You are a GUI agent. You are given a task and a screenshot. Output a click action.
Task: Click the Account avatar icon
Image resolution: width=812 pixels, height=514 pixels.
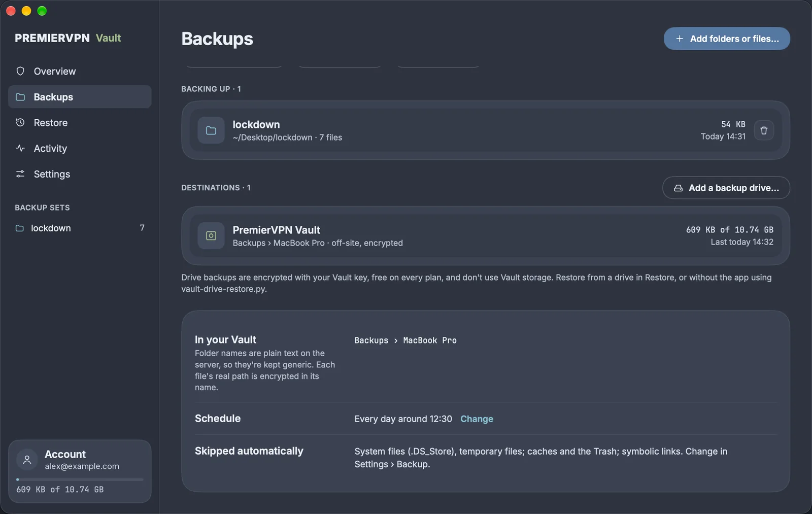(27, 460)
